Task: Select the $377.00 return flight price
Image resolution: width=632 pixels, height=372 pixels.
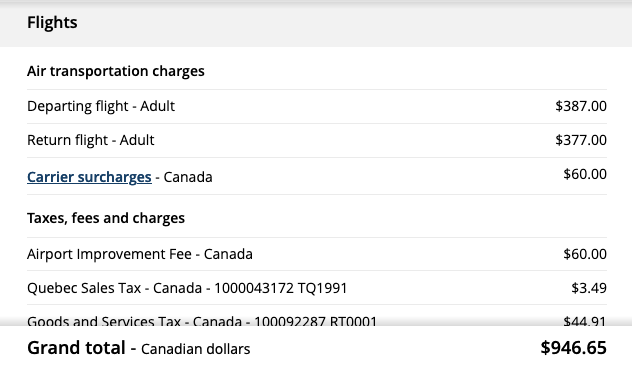Action: (581, 140)
